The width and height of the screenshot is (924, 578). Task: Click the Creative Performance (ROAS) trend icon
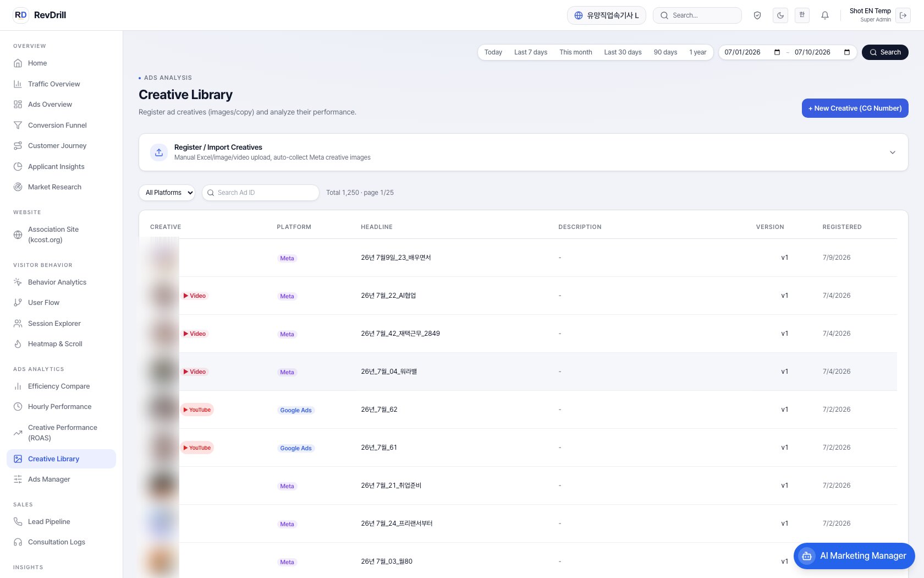tap(18, 433)
